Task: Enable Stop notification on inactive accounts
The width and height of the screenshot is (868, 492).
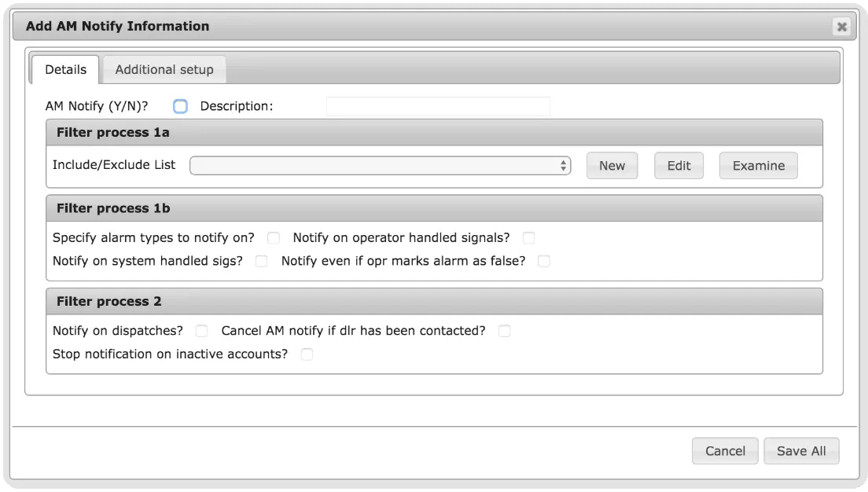Action: pyautogui.click(x=307, y=354)
